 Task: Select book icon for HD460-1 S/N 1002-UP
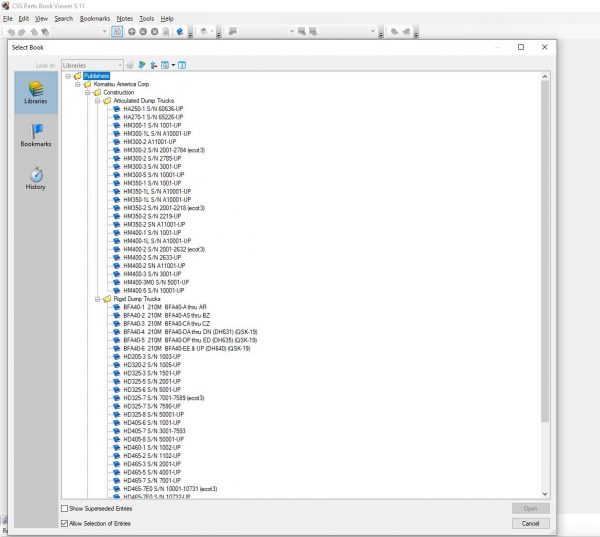click(x=116, y=447)
